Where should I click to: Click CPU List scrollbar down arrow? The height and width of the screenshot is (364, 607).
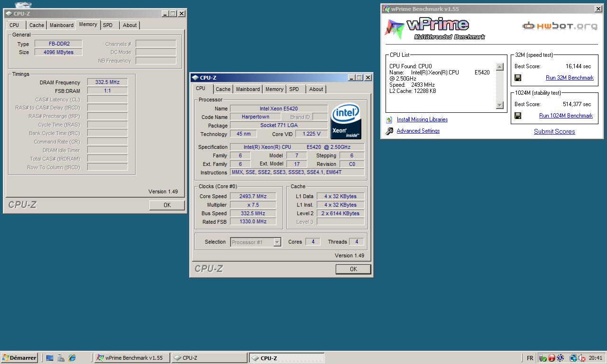point(499,105)
